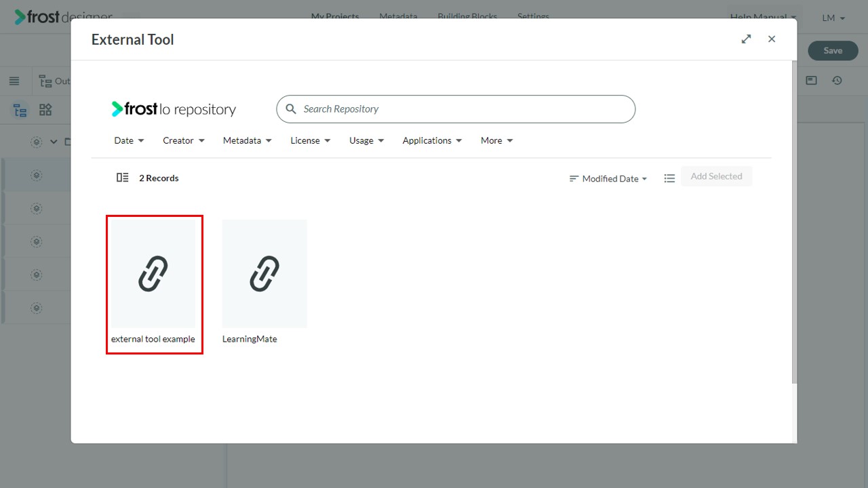Image resolution: width=868 pixels, height=488 pixels.
Task: Toggle the filter side panel icon beside 2 Records
Action: point(123,178)
